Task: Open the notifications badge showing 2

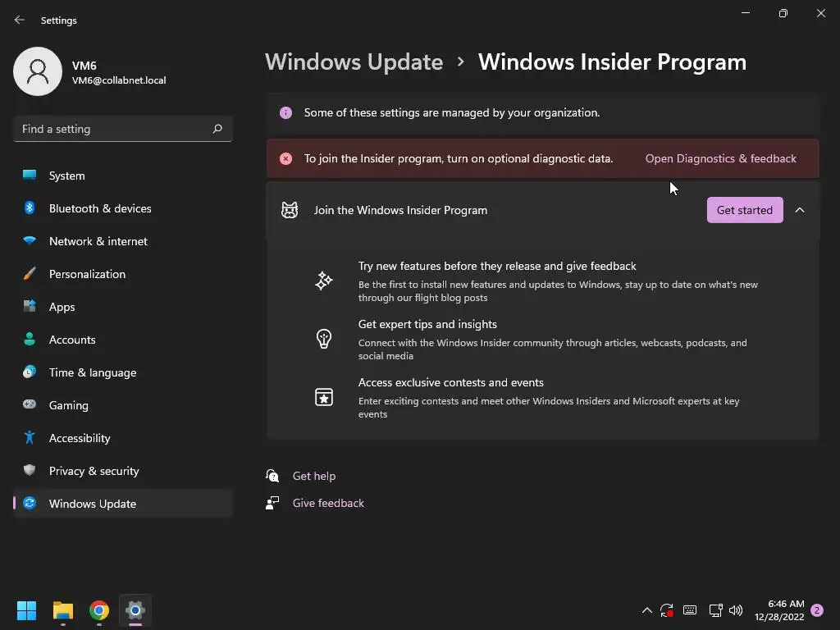Action: 817,610
